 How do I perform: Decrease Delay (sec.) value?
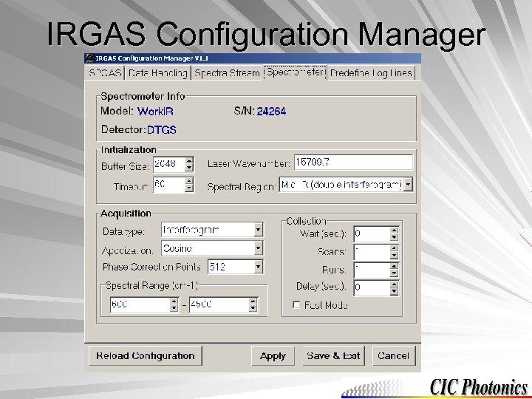tap(394, 291)
